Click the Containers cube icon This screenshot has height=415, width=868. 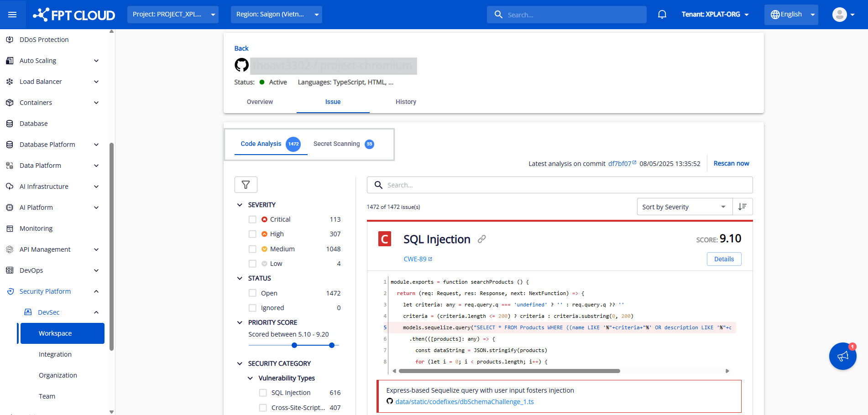click(x=10, y=103)
